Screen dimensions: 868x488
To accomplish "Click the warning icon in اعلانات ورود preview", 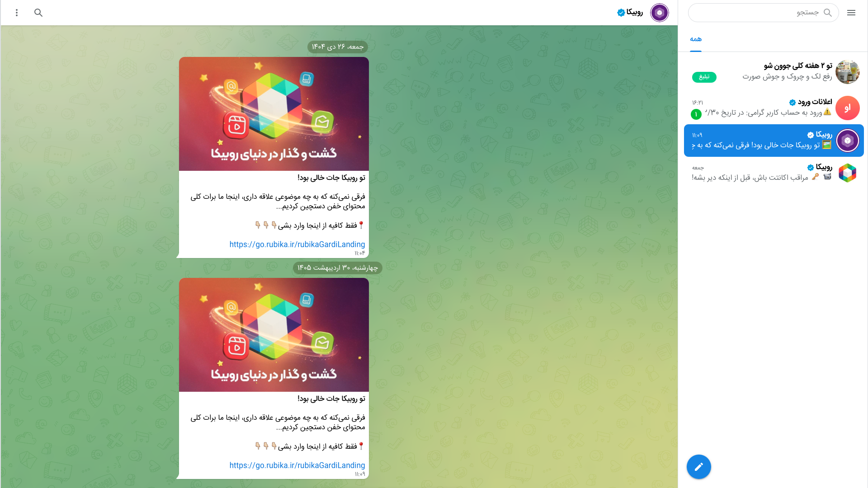I will point(827,112).
